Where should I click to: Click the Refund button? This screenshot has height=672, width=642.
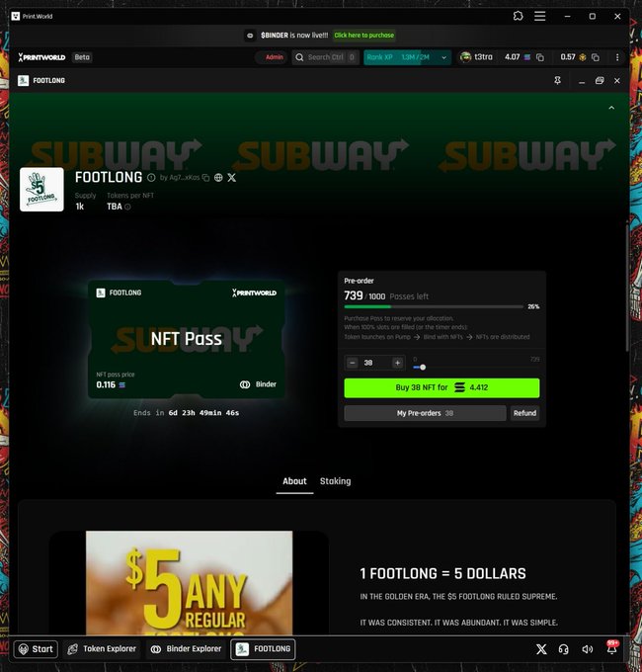coord(525,413)
